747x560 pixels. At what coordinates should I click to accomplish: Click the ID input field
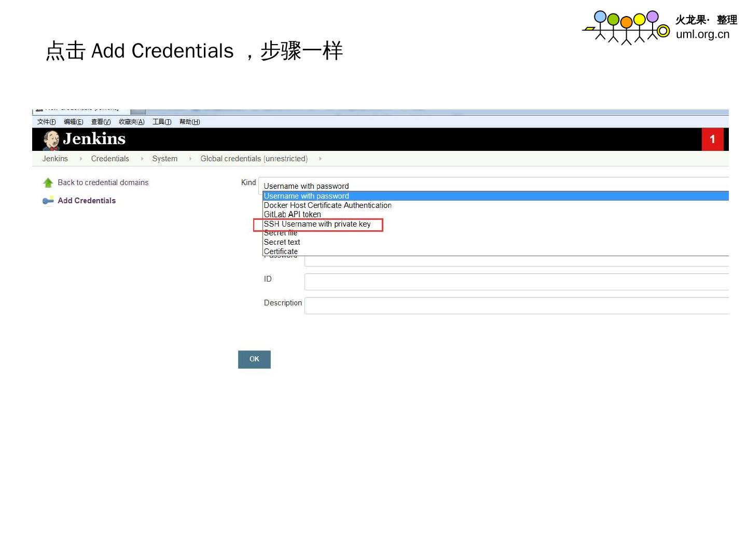517,282
